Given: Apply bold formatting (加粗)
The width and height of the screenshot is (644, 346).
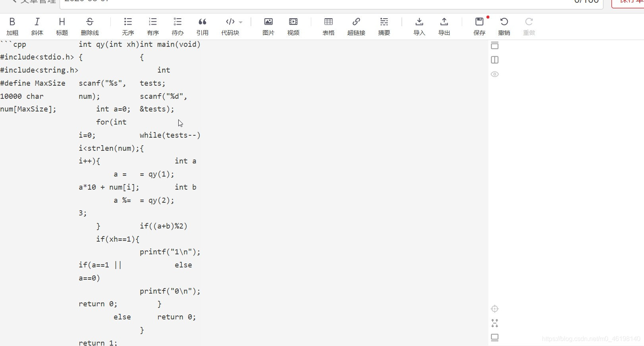Looking at the screenshot, I should click(12, 26).
